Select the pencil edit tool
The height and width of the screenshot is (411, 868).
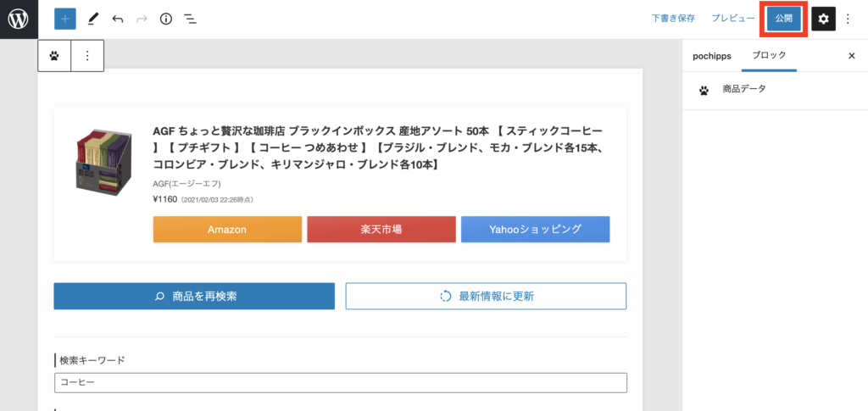point(92,19)
